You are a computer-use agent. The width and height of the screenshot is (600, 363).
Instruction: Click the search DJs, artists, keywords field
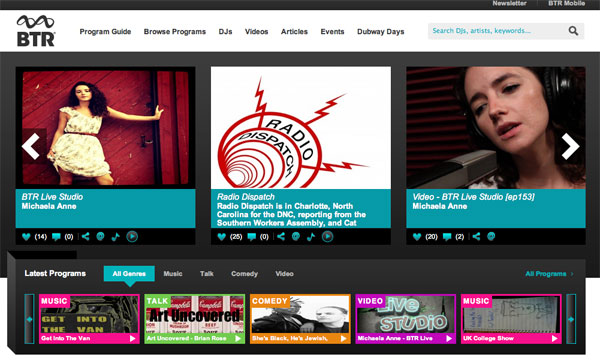(497, 31)
